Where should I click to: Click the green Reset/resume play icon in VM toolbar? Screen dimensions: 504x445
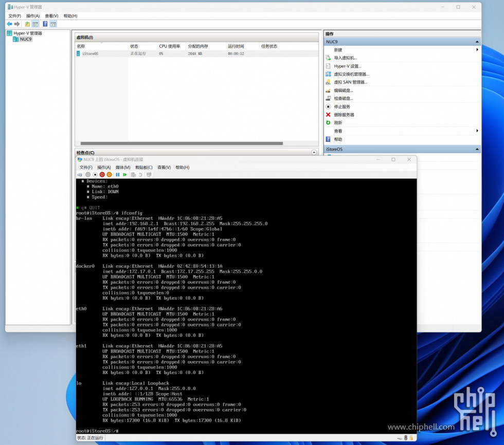(124, 175)
